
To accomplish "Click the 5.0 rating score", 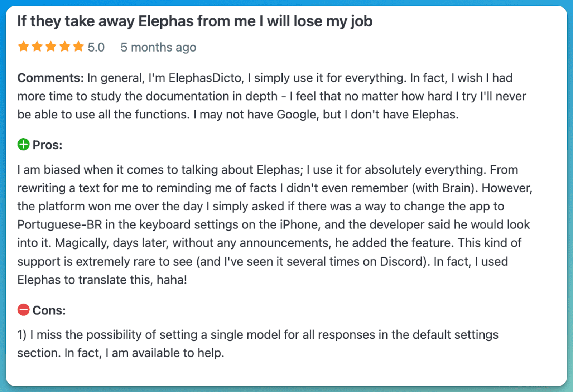I will point(96,47).
